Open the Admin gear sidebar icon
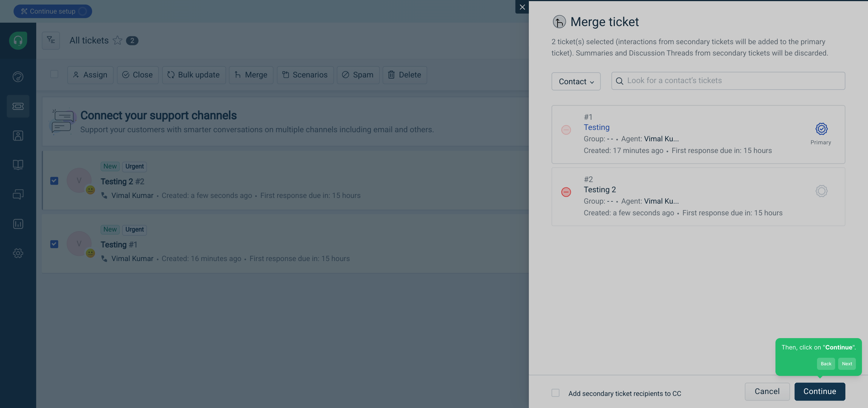Viewport: 868px width, 408px height. pyautogui.click(x=18, y=253)
